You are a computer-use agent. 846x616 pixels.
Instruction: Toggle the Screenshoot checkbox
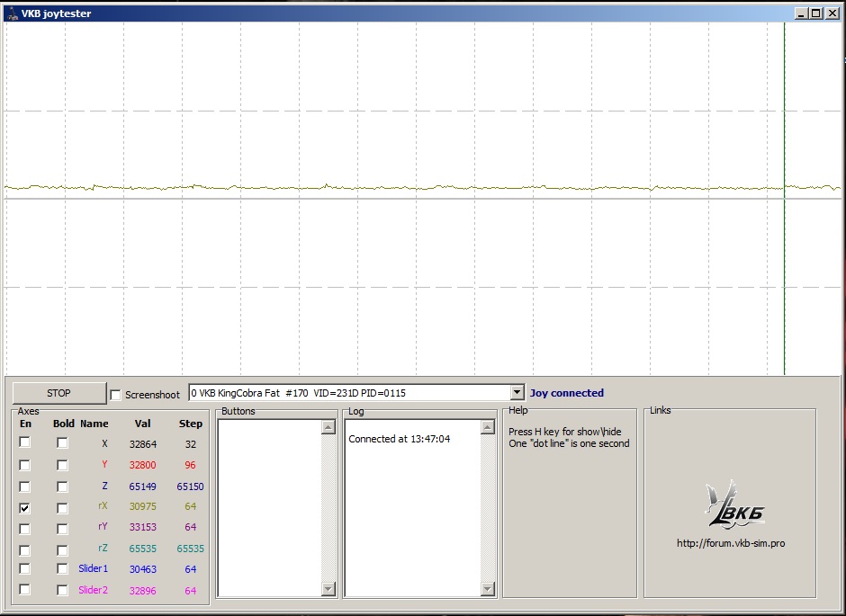(x=115, y=395)
